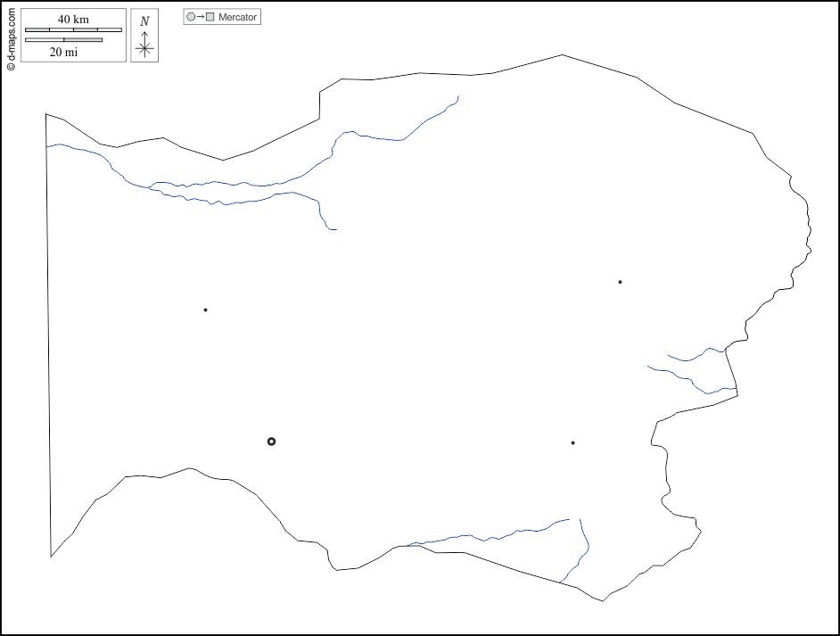Viewport: 840px width, 636px height.
Task: Click the letter N above the arrow
Action: [144, 21]
